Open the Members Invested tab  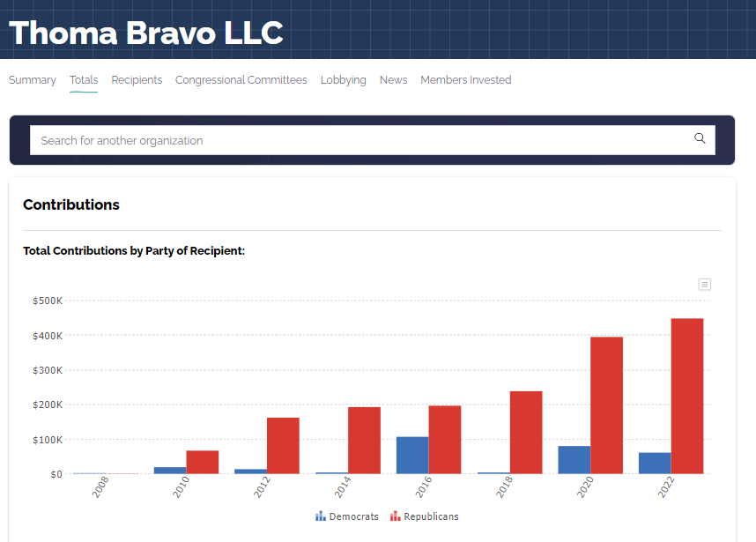[465, 80]
